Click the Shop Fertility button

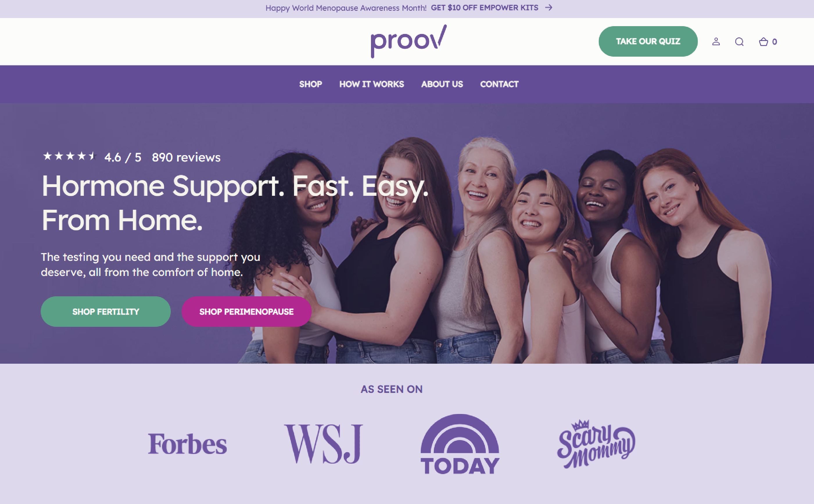106,312
